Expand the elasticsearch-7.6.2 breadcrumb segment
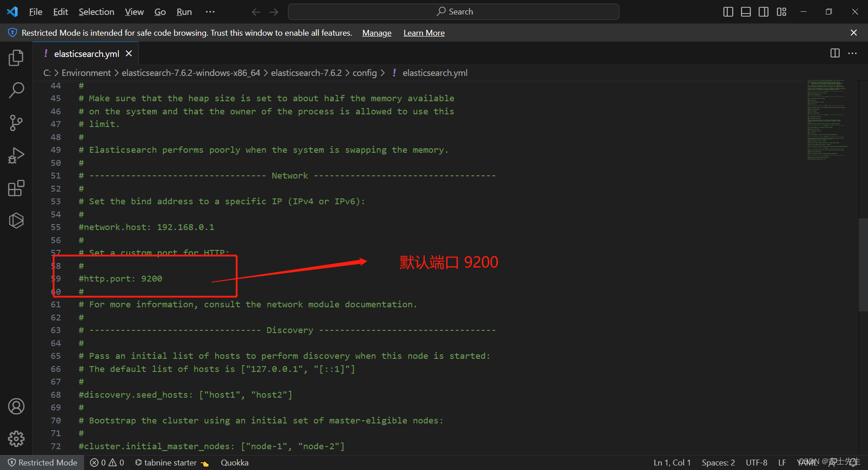The height and width of the screenshot is (470, 868). 307,73
